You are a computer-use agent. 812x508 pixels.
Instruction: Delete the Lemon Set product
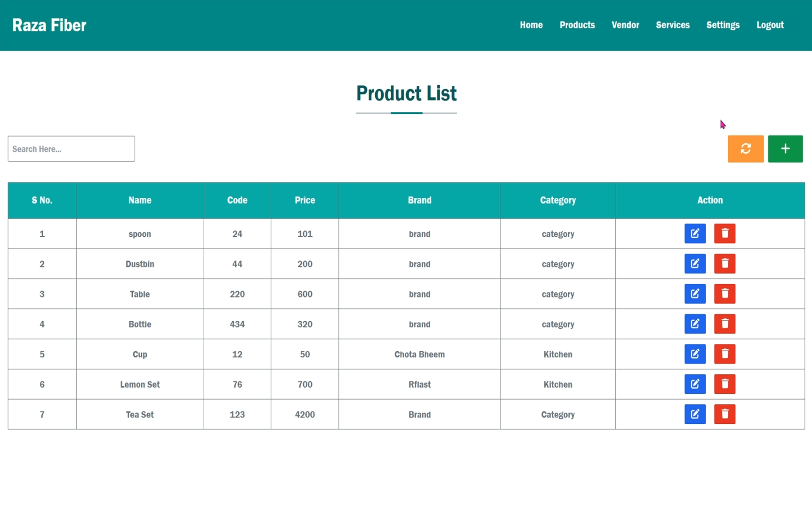click(x=724, y=384)
